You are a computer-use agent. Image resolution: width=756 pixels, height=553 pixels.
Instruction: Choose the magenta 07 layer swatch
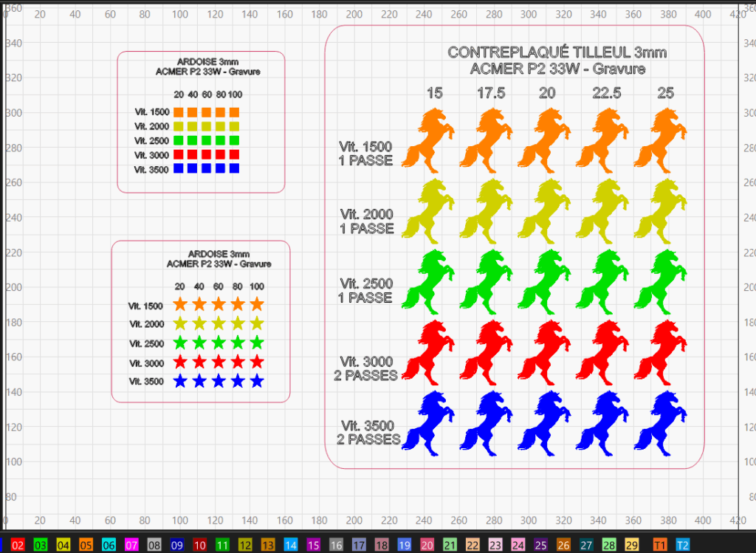[131, 546]
